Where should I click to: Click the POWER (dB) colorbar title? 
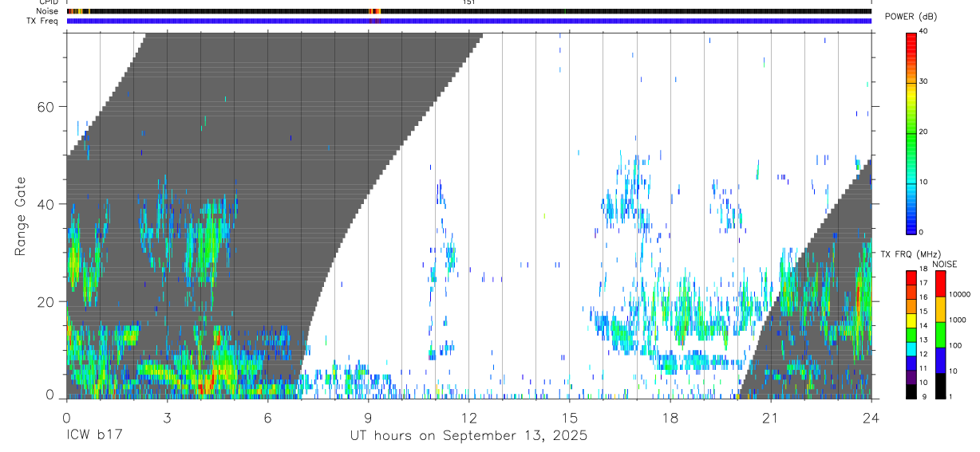(910, 17)
